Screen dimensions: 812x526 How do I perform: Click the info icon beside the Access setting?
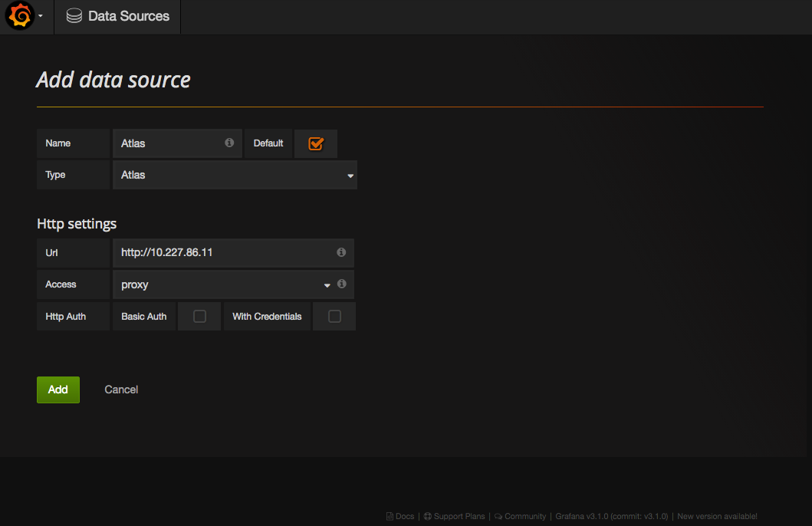[341, 284]
